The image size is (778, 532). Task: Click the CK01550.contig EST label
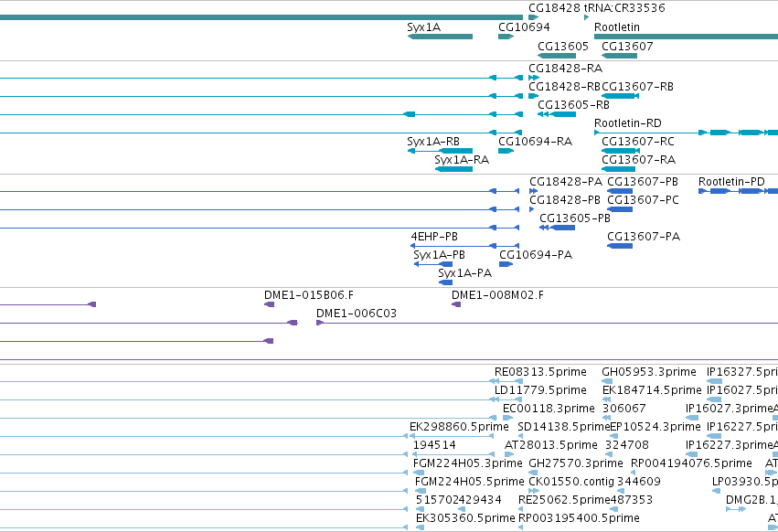tap(571, 483)
